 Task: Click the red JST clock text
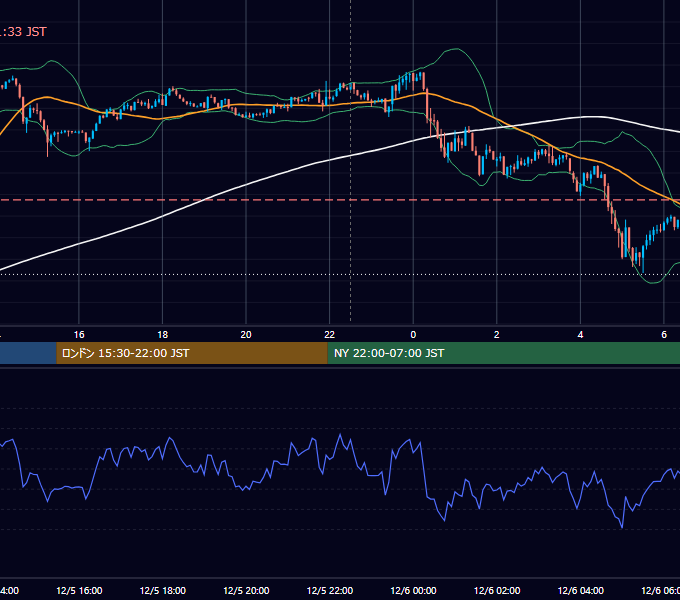(x=23, y=32)
